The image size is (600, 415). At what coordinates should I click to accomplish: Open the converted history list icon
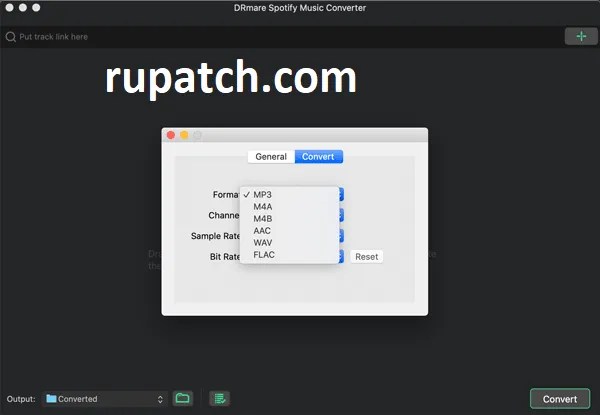[220, 399]
